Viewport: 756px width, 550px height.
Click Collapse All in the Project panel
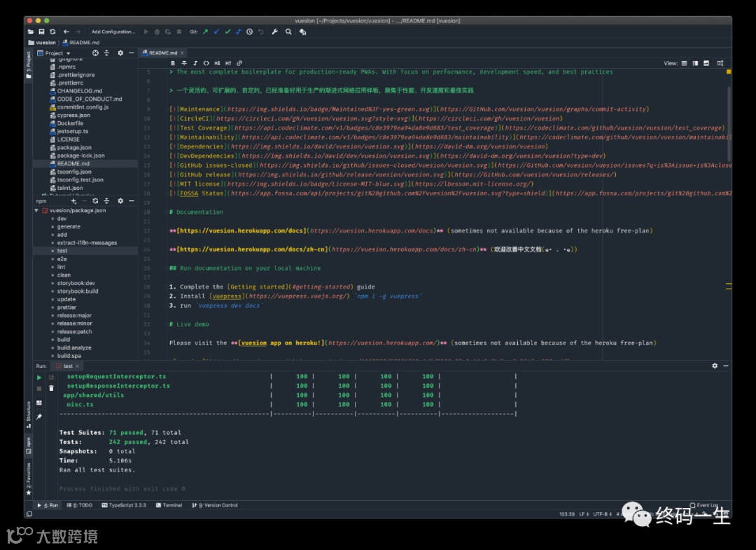tap(106, 53)
